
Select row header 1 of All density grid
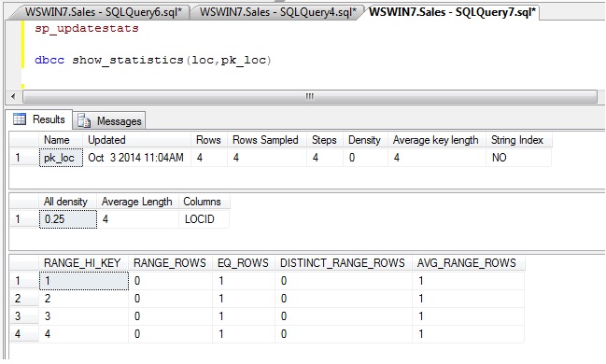click(x=24, y=219)
